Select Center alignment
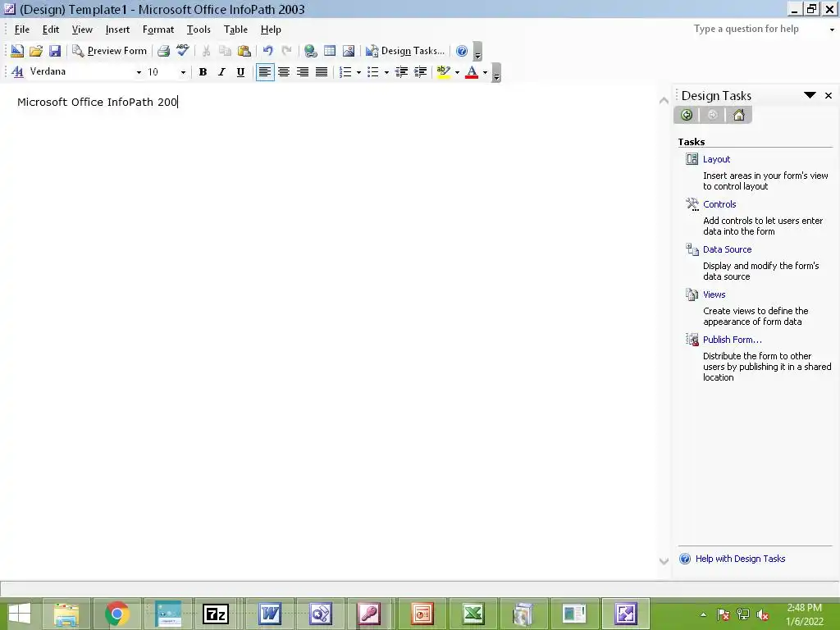Viewport: 840px width, 630px height. (x=284, y=72)
